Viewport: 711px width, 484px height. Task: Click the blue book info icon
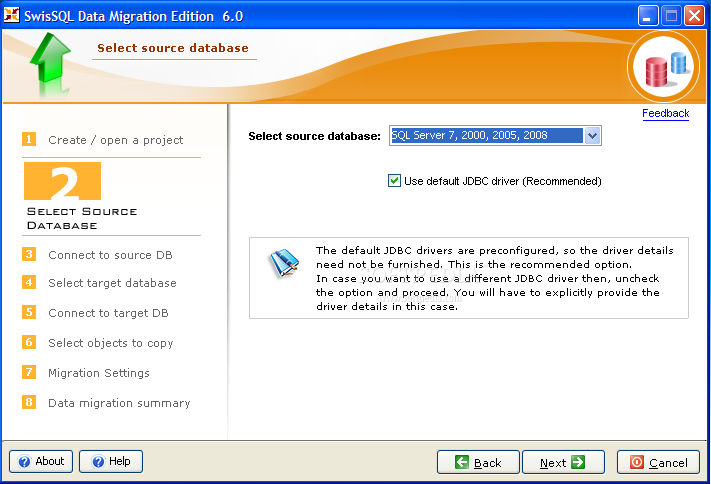(x=284, y=263)
